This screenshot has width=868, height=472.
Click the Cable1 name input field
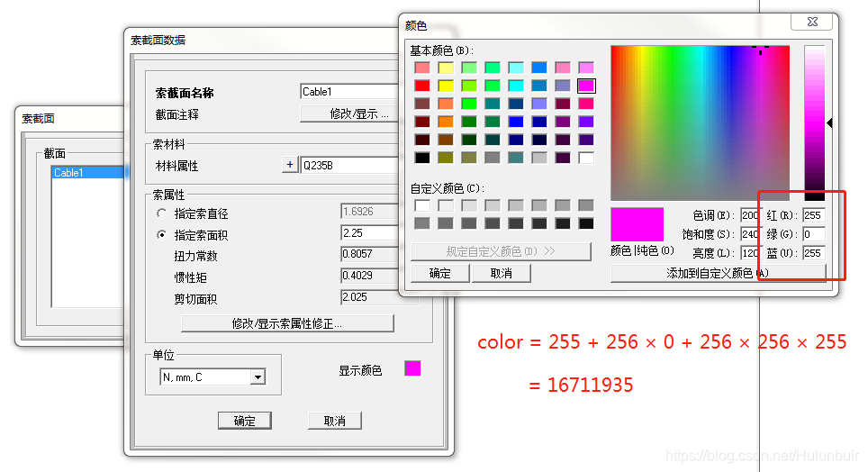coord(349,91)
